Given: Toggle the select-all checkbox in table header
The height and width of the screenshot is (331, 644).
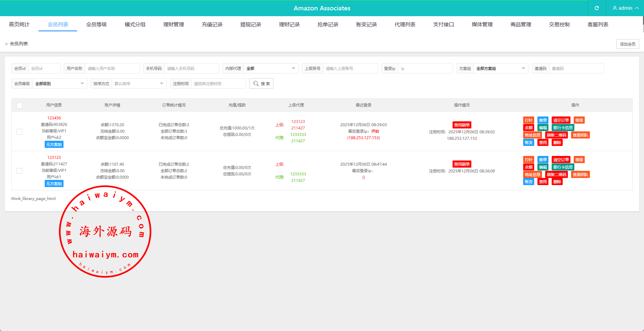Looking at the screenshot, I should (19, 105).
